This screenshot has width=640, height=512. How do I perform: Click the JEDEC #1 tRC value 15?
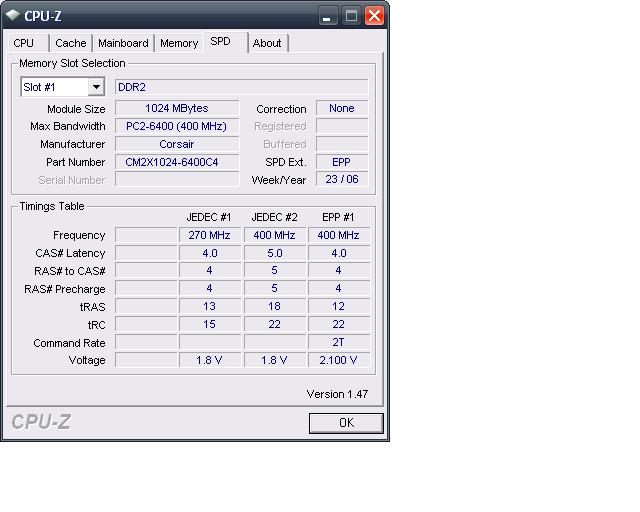pyautogui.click(x=209, y=324)
